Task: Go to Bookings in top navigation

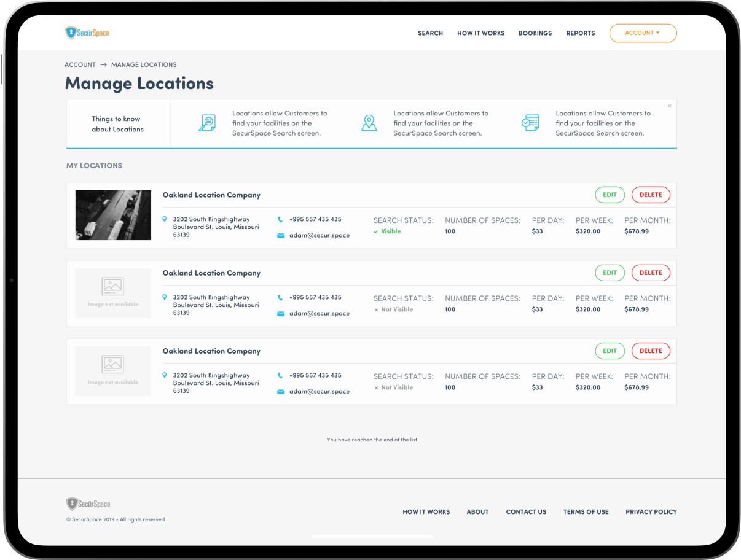Action: pos(535,33)
